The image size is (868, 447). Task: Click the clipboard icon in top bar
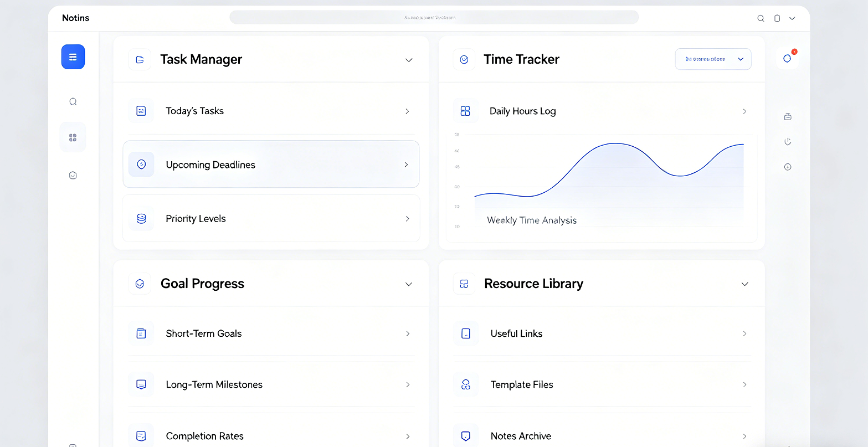[777, 18]
